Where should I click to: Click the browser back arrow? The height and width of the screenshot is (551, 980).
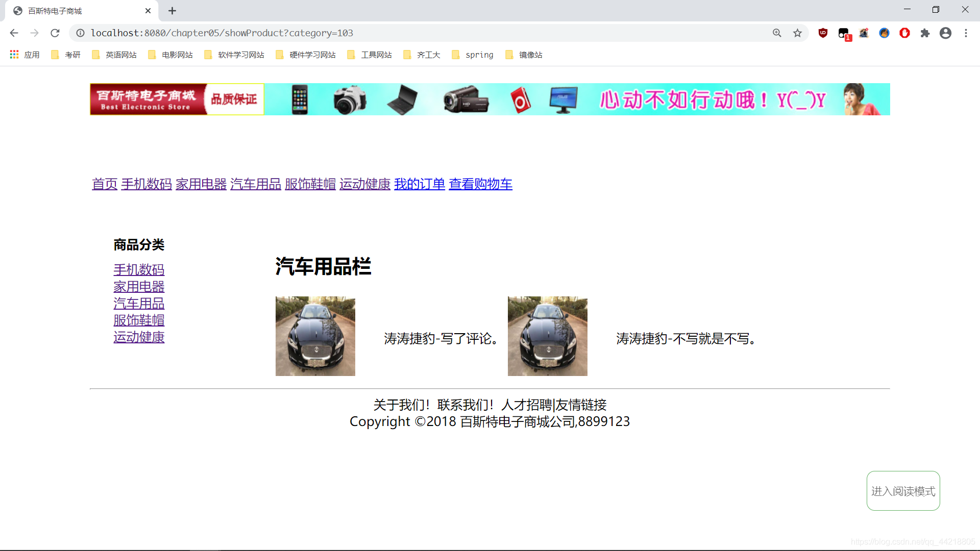pyautogui.click(x=14, y=33)
